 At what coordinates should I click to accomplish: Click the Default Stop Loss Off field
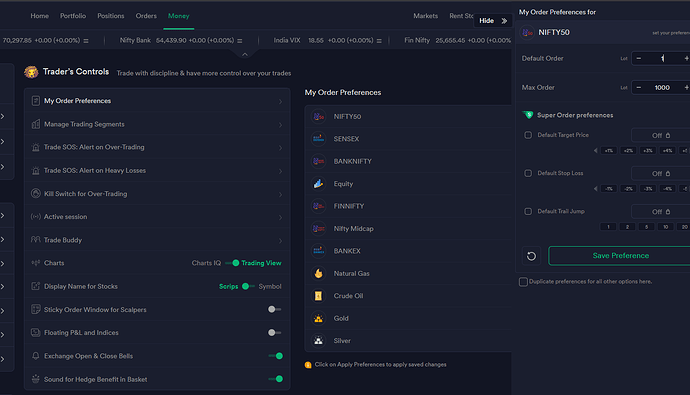pos(661,174)
